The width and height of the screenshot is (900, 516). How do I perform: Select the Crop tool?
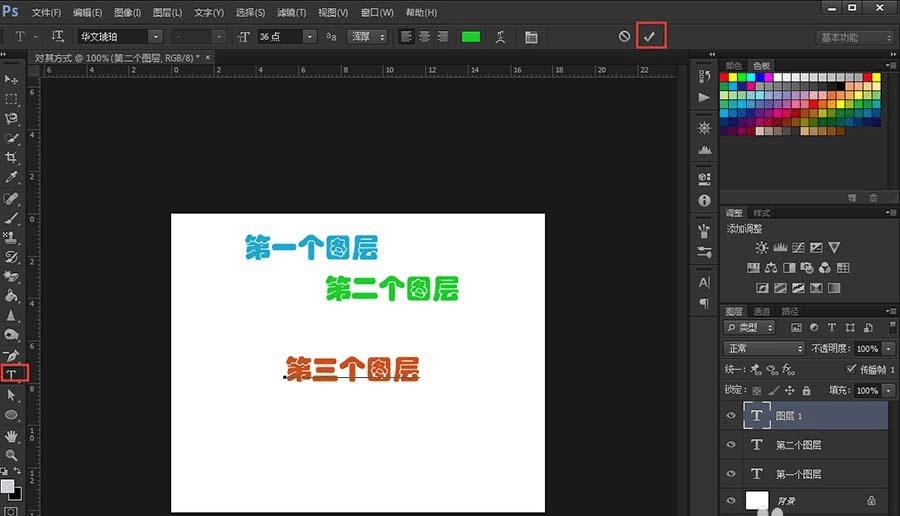[12, 158]
